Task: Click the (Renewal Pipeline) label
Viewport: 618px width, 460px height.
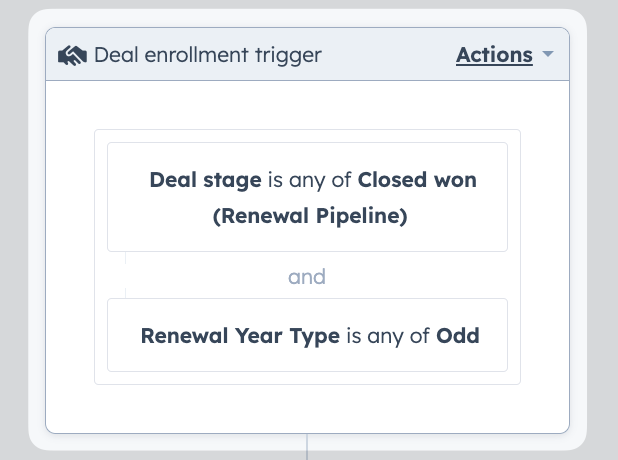Action: (x=310, y=216)
